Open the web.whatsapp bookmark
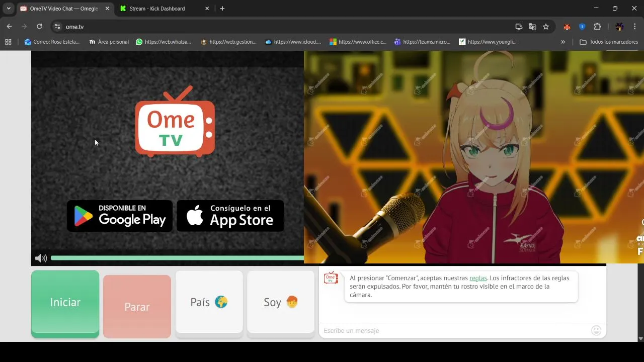 point(164,42)
